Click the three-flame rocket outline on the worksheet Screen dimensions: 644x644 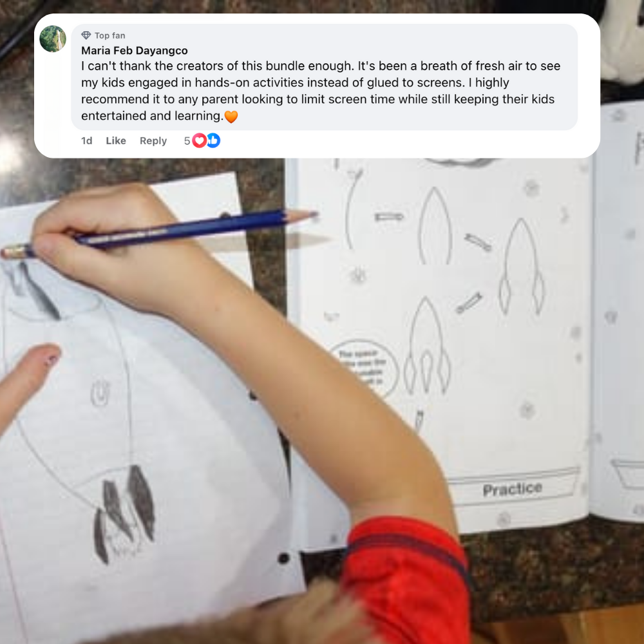tap(427, 345)
